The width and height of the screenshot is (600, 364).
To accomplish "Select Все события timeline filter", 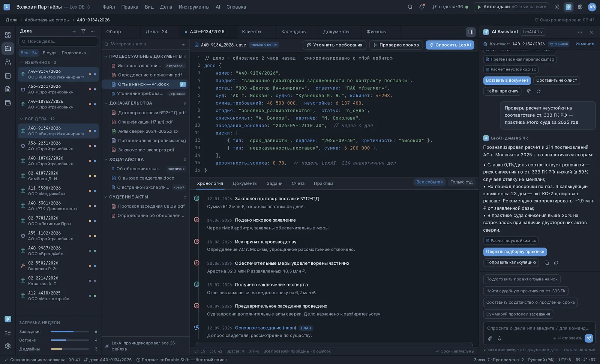I will [429, 182].
